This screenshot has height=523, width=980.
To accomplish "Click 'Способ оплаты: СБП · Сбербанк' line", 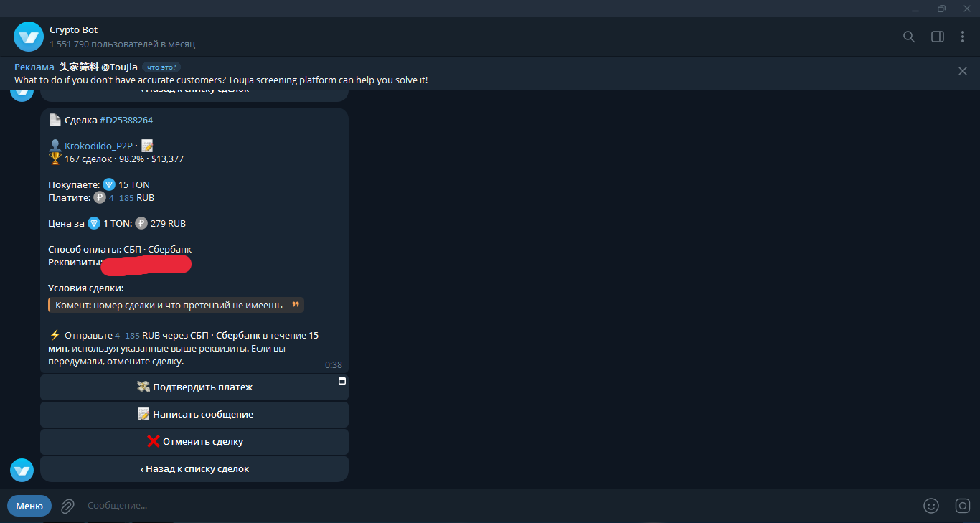I will (120, 249).
